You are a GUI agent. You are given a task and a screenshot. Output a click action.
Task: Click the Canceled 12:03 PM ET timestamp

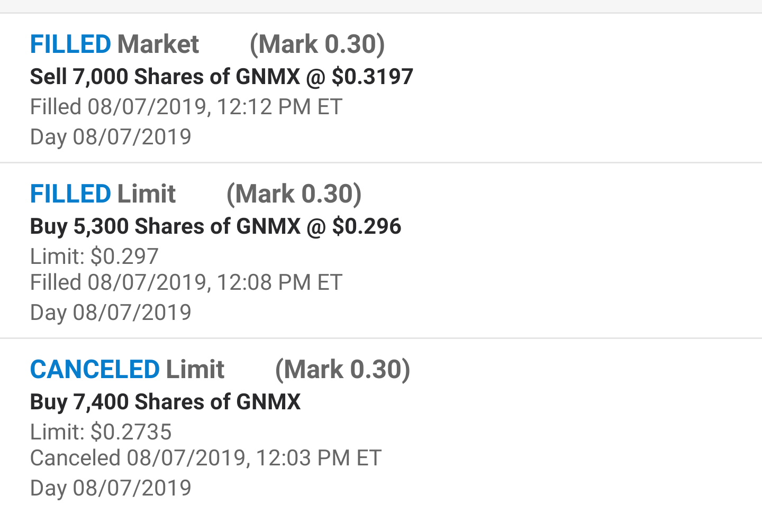coord(206,458)
